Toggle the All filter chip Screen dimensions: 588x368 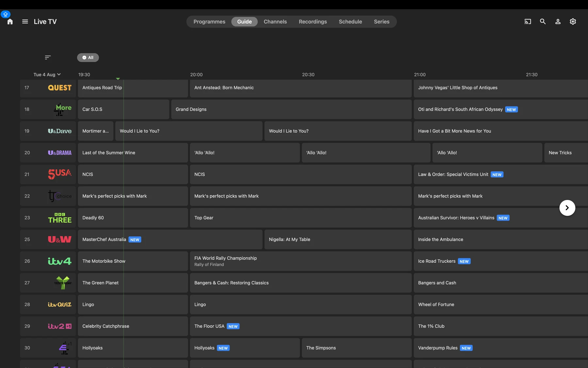coord(88,58)
